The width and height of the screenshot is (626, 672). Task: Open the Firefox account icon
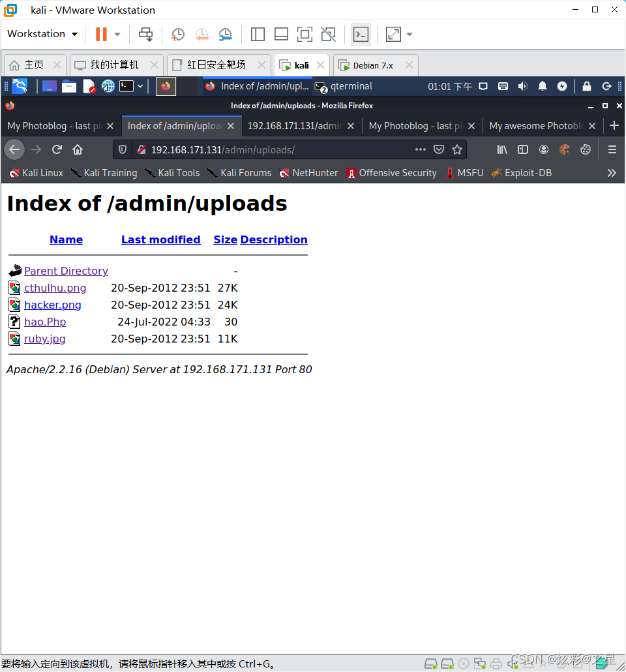coord(544,149)
